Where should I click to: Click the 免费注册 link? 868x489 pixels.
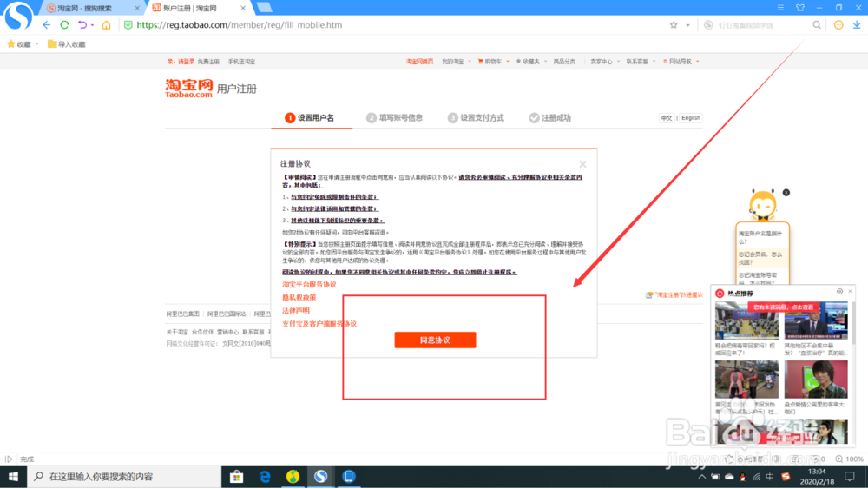coord(208,62)
